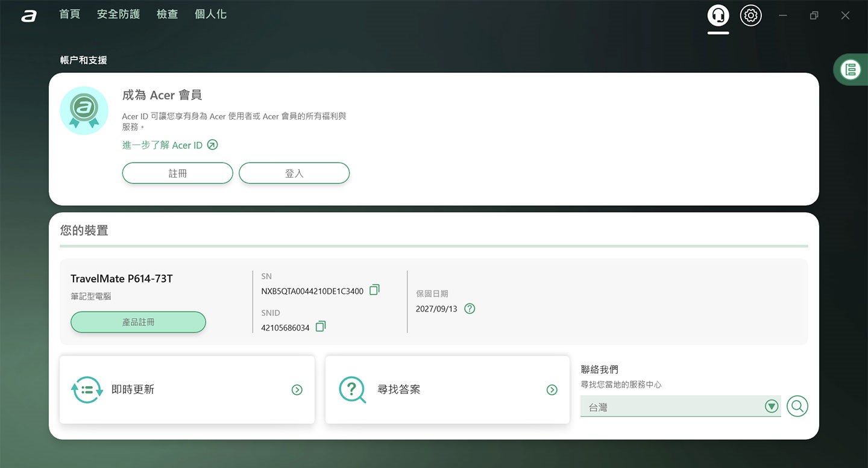
Task: Click the 登入 button
Action: point(294,173)
